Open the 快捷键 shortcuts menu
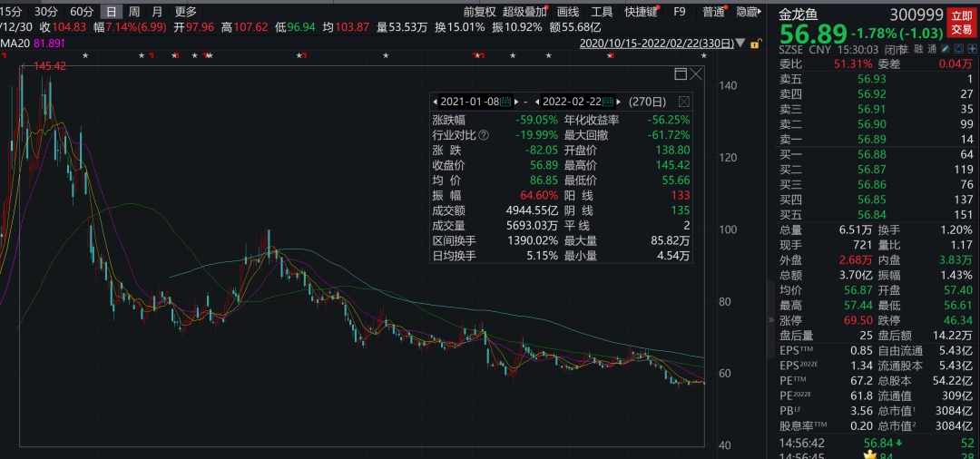980x459 pixels. [x=642, y=11]
